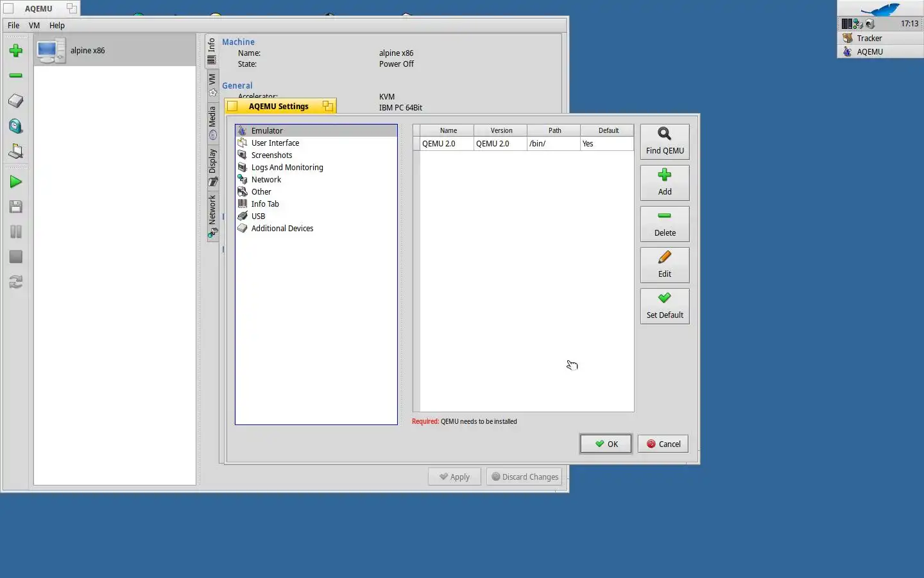This screenshot has width=924, height=578.
Task: Click the network status tray icon
Action: click(x=858, y=24)
